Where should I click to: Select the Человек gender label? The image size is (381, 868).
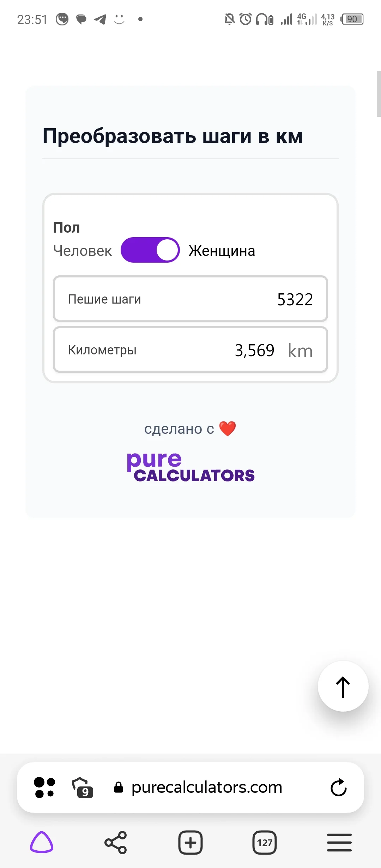(x=83, y=251)
